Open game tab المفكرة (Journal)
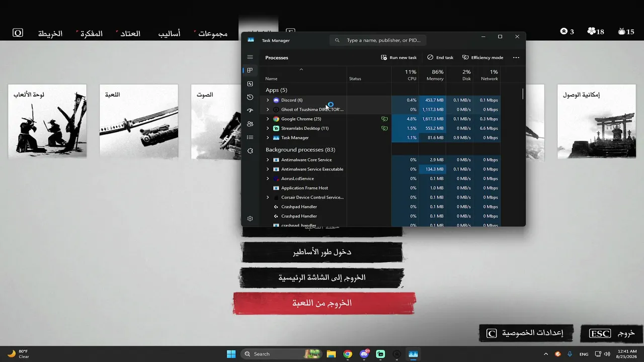This screenshot has width=644, height=362. click(92, 34)
